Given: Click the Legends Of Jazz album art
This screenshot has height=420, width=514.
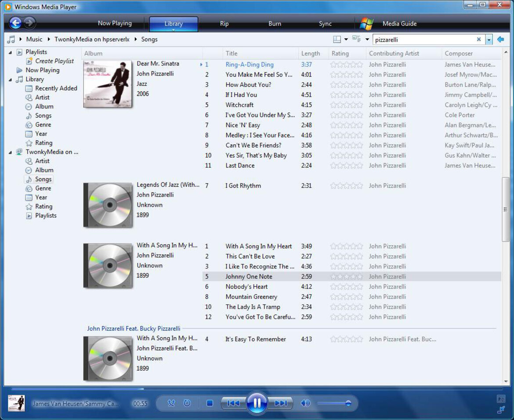Looking at the screenshot, I should click(108, 205).
